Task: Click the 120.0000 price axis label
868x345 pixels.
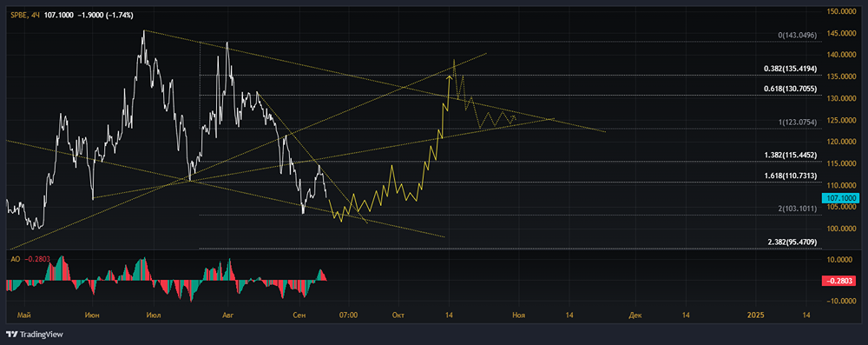Action: point(841,142)
